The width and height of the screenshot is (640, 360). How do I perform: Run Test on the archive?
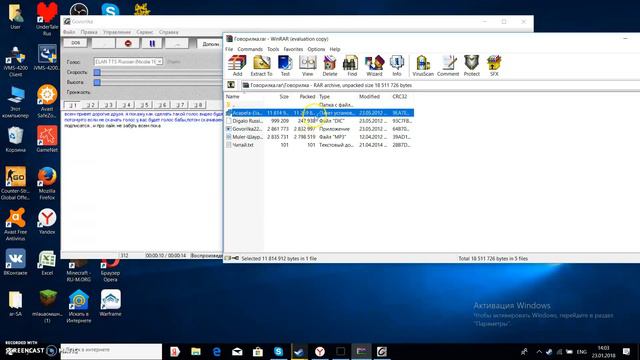(x=285, y=66)
